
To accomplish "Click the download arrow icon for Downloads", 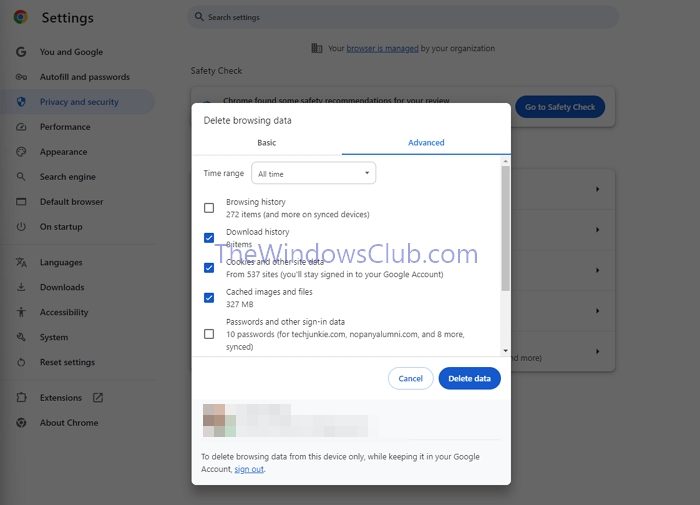I will [x=21, y=287].
